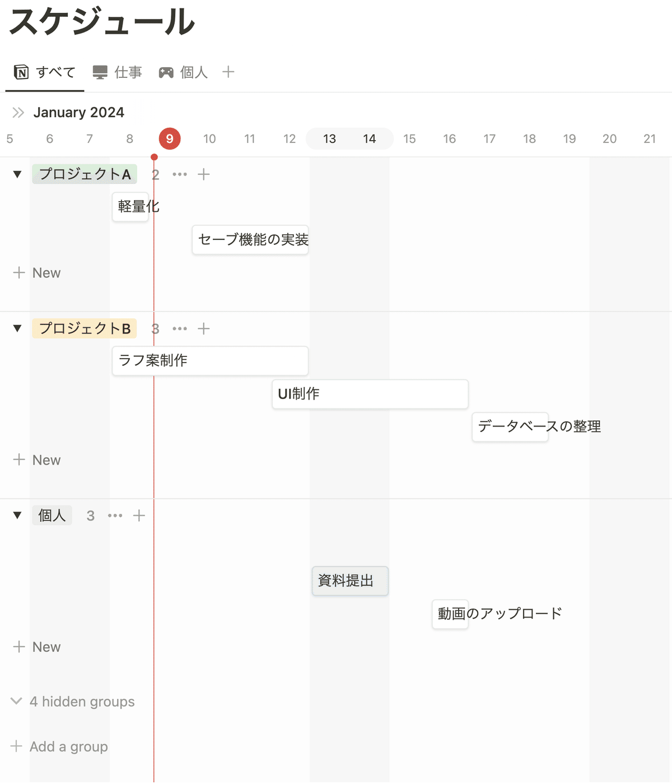Click the green プロジェクトA label tag
The image size is (672, 784).
(84, 174)
